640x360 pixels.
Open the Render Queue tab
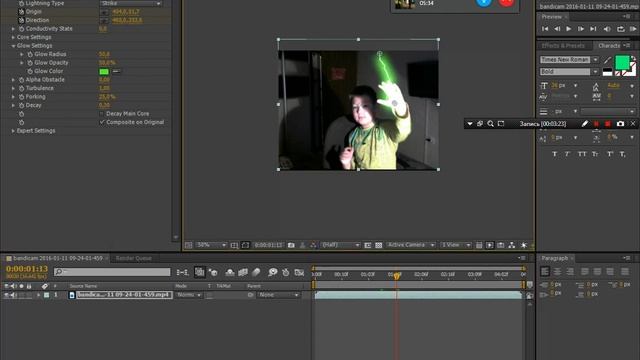[133, 258]
